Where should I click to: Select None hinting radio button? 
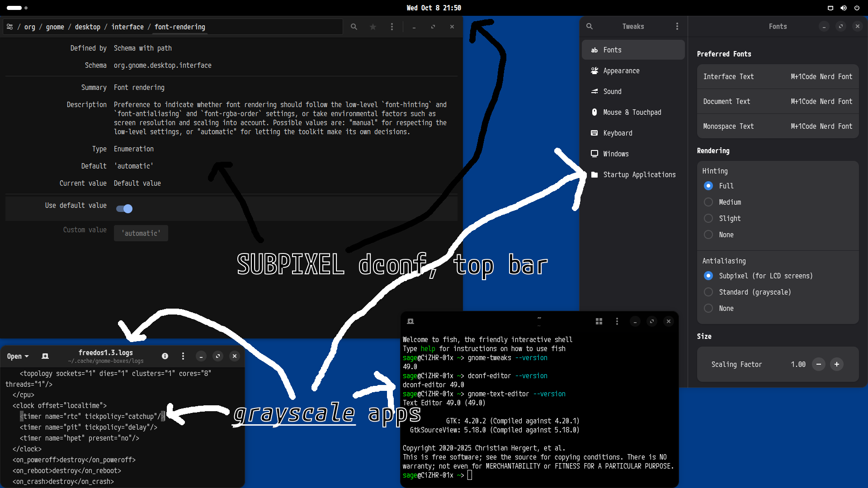pos(708,235)
